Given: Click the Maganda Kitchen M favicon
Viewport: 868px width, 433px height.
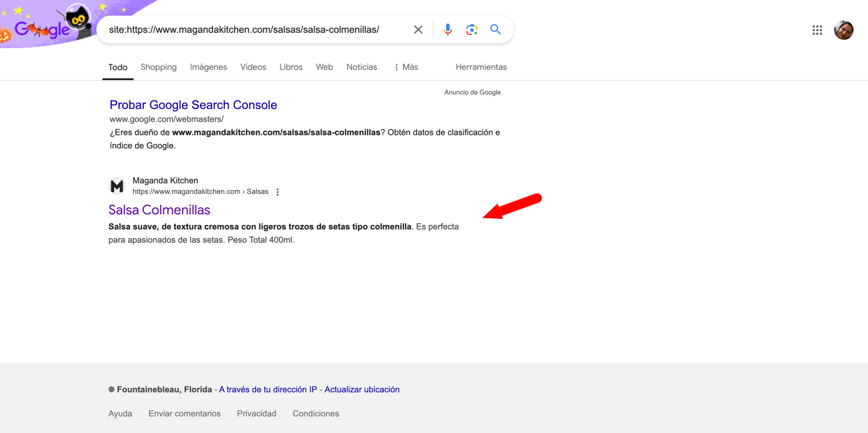Looking at the screenshot, I should (x=117, y=186).
